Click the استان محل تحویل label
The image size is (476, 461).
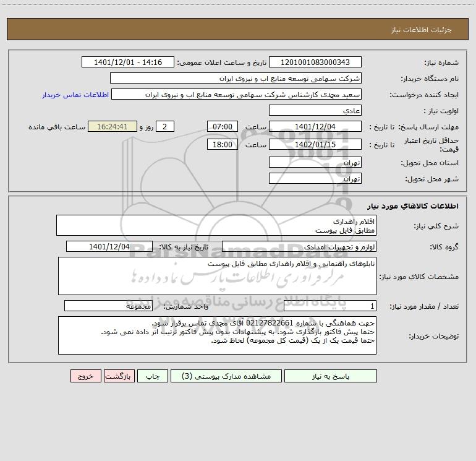430,163
